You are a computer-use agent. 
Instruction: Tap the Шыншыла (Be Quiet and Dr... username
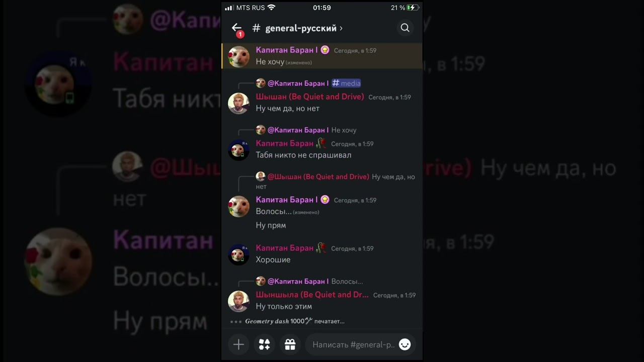click(312, 295)
